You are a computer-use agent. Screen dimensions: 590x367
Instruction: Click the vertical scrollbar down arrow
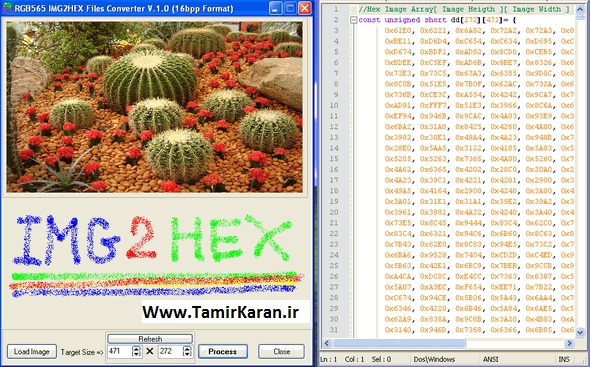tap(580, 332)
